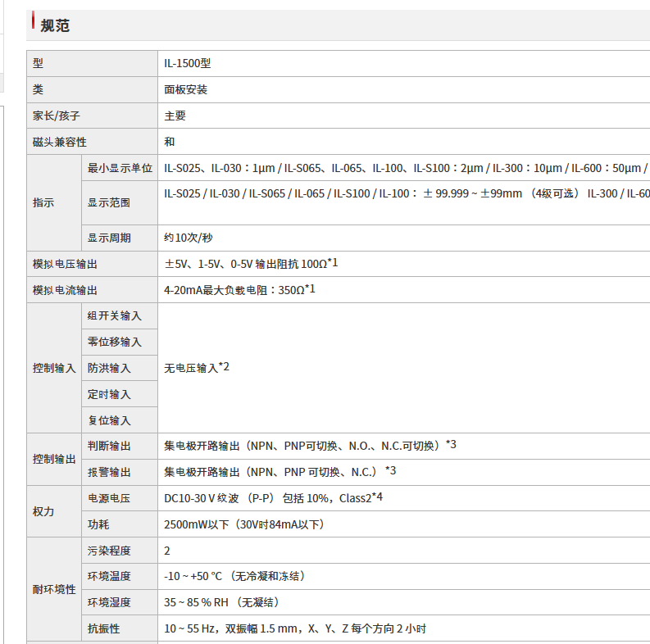This screenshot has width=650, height=644.
Task: Click the 判断输出 sub-label
Action: (109, 446)
